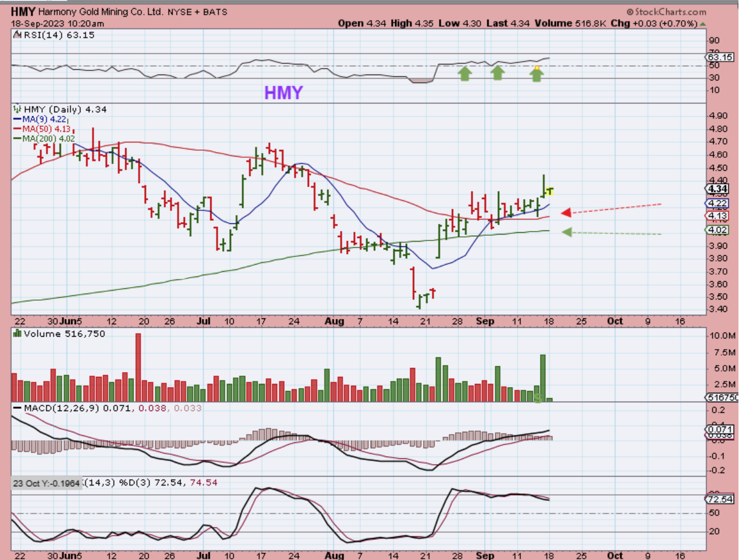Click the 4.90 price axis label
The image size is (739, 560).
(x=719, y=116)
